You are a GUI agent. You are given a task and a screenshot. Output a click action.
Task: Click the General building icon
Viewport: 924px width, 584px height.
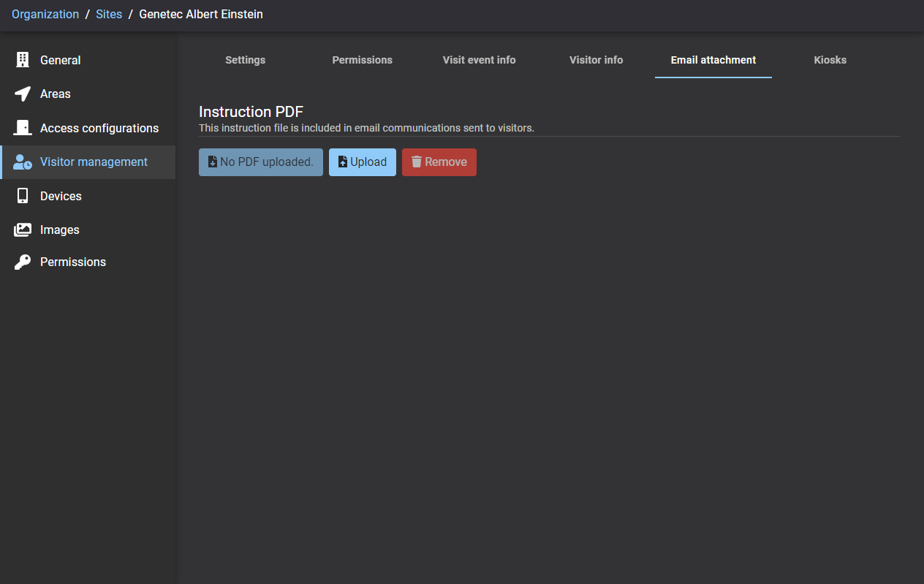click(23, 60)
